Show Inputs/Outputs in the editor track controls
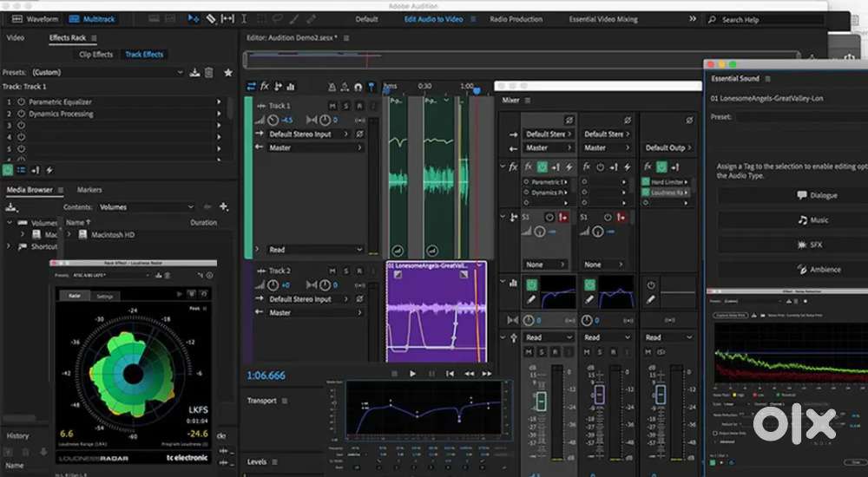Viewport: 868px width, 477px height. tap(252, 87)
